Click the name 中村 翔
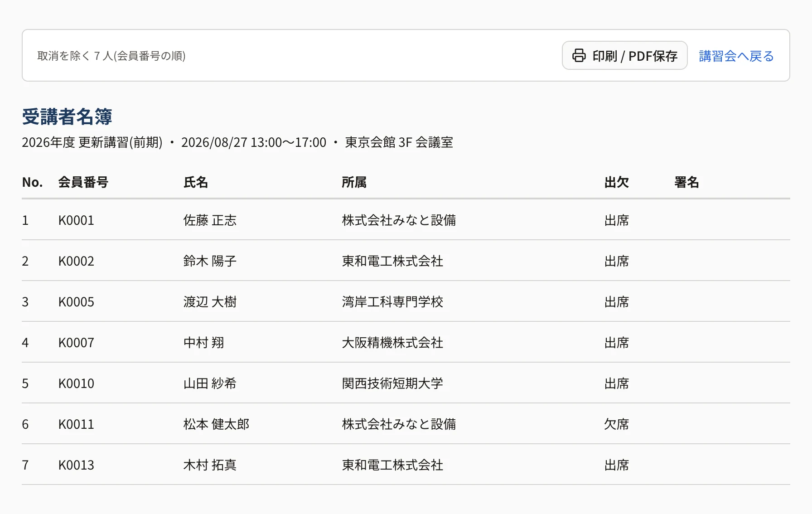The image size is (812, 514). (x=203, y=343)
